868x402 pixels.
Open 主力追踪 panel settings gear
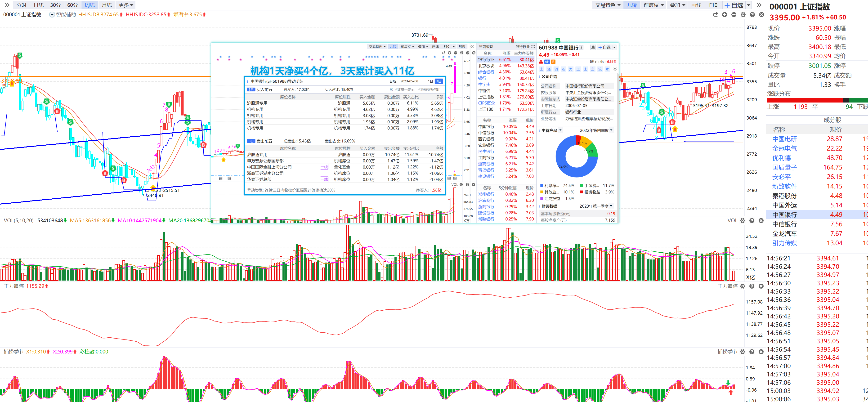(x=743, y=286)
